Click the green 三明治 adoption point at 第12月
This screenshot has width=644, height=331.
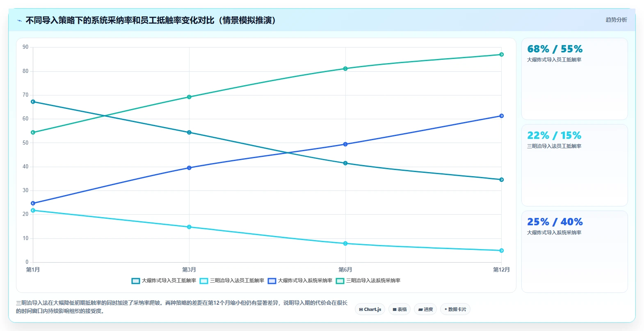pos(501,54)
